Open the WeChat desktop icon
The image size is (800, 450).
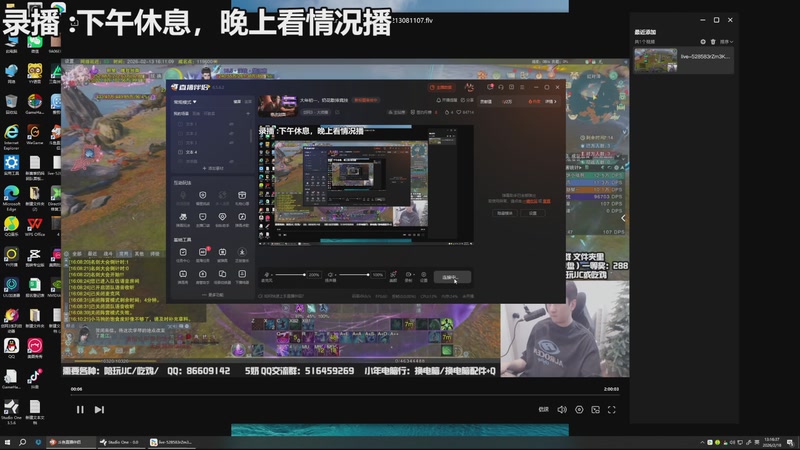click(x=35, y=43)
